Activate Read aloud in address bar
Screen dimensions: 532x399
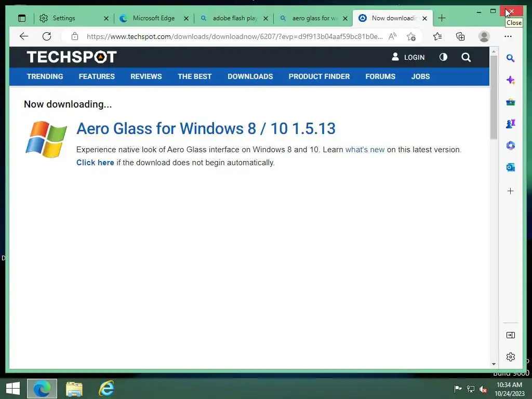click(x=392, y=36)
